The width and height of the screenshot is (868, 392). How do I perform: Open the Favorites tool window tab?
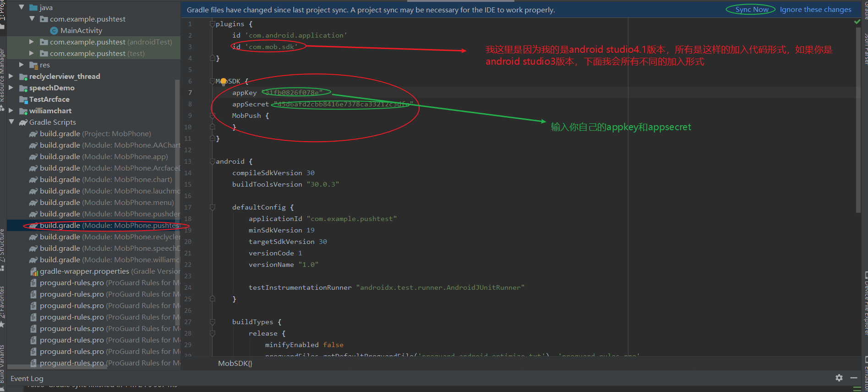pyautogui.click(x=2, y=306)
